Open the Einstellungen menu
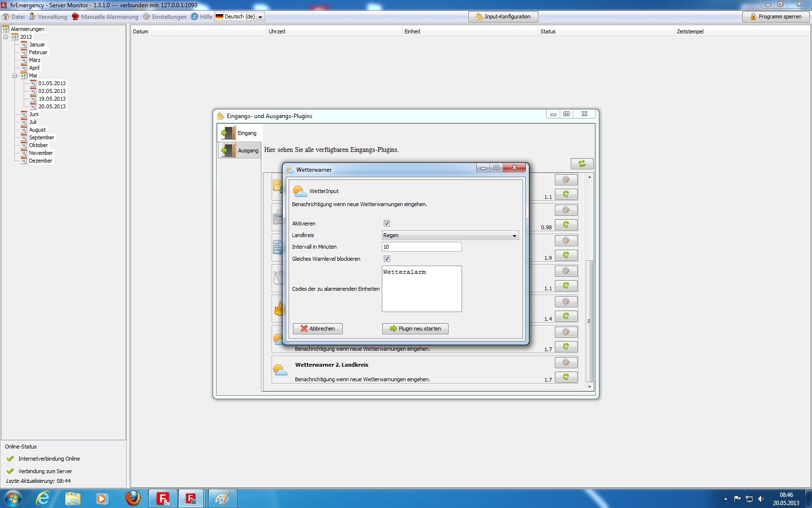The image size is (812, 508). [165, 16]
